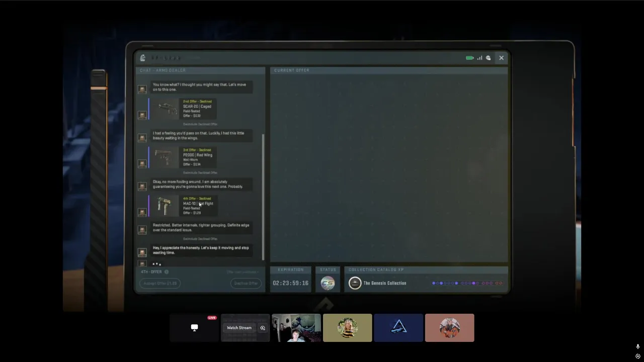Select 'The Genesis Collection' label
The image size is (644, 362).
click(x=385, y=283)
